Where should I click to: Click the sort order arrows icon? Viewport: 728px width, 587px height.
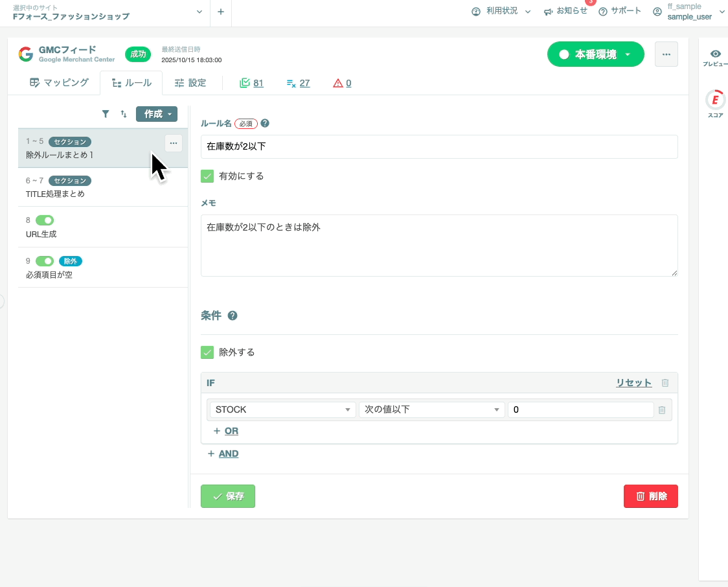tap(124, 114)
